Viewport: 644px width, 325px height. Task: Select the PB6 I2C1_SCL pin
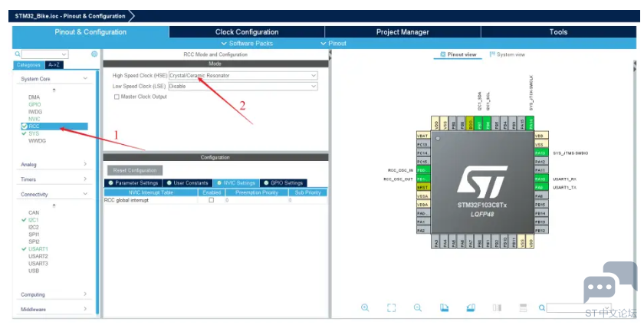point(487,123)
